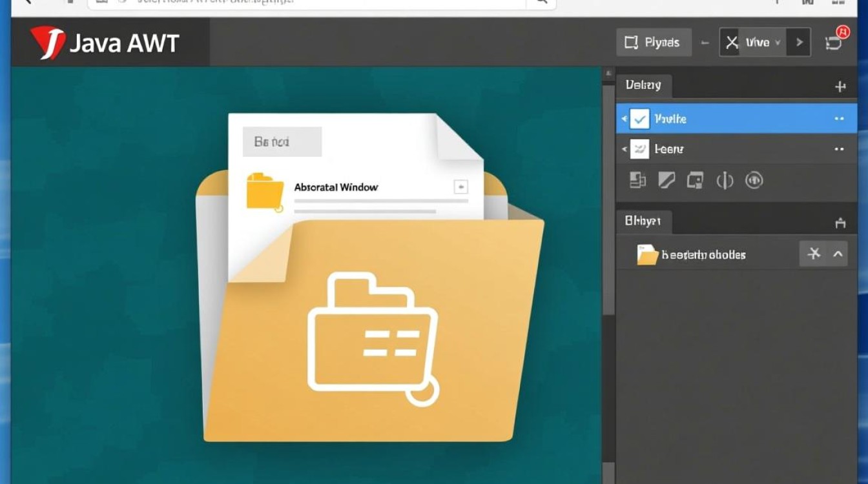Select the second panel tab above folder row
This screenshot has height=484, width=868.
643,221
